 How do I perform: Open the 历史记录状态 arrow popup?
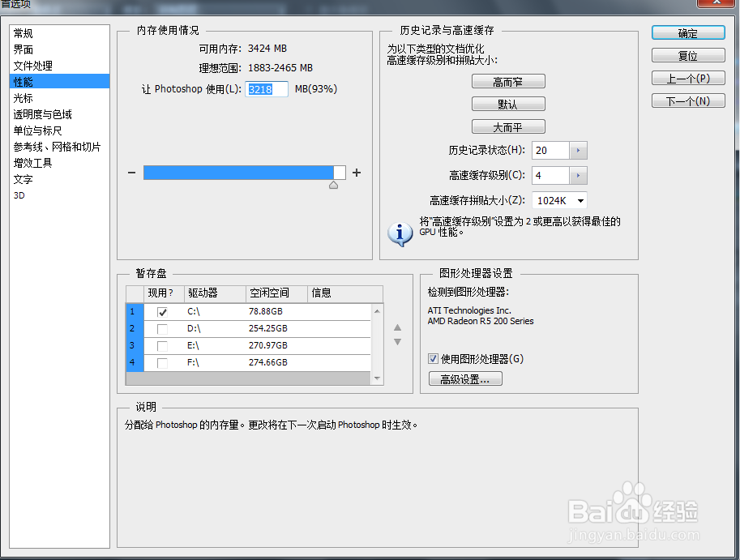tap(578, 151)
